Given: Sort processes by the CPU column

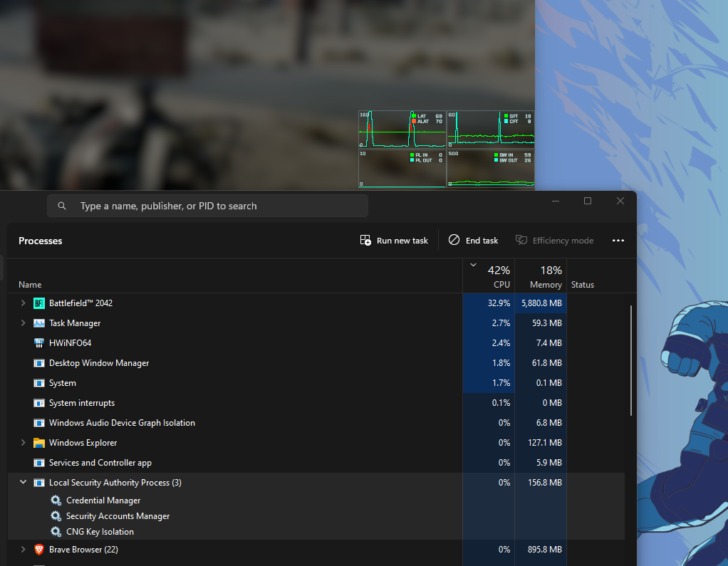Looking at the screenshot, I should click(489, 276).
